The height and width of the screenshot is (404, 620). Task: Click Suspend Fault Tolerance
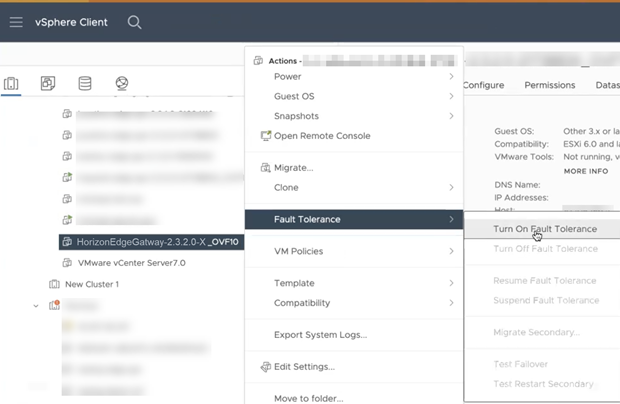(x=546, y=301)
